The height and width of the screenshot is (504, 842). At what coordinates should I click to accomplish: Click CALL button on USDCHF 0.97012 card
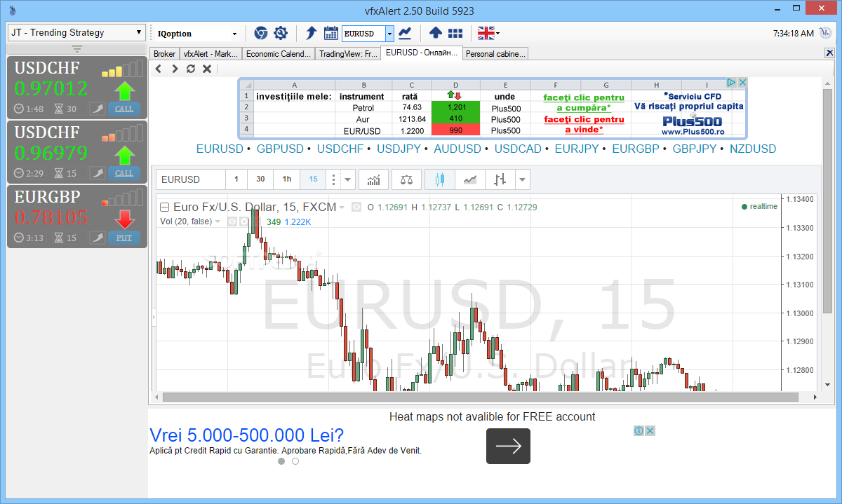124,109
